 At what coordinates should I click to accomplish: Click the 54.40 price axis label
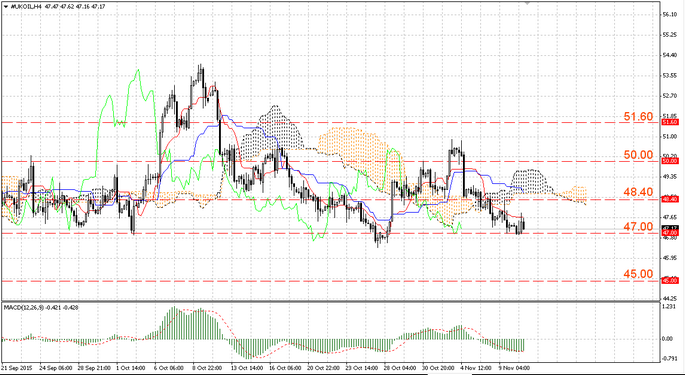pos(669,55)
